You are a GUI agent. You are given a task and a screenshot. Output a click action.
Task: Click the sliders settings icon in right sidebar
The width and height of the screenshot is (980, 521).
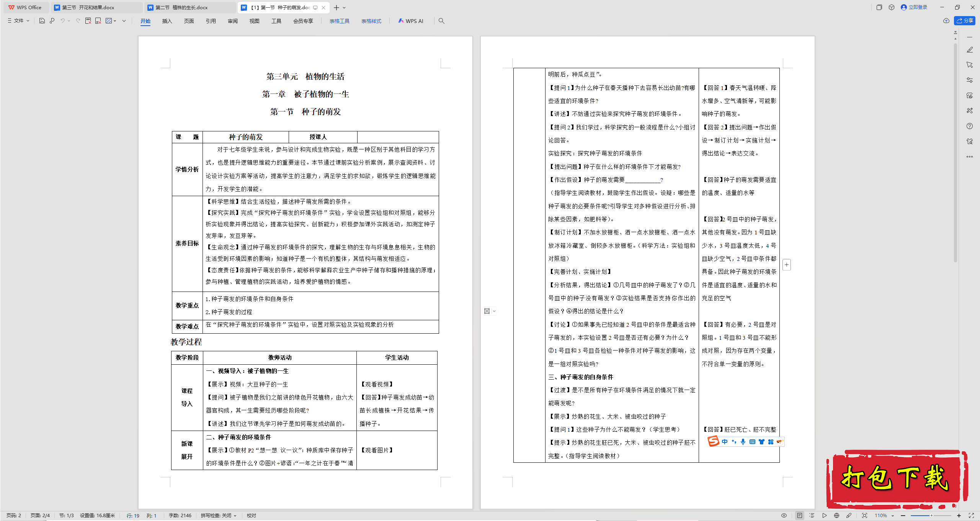[x=970, y=80]
